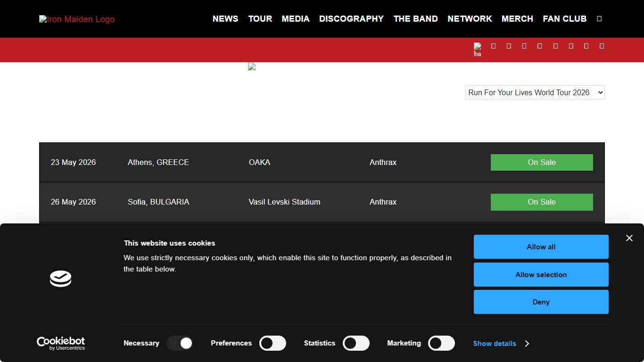Enable the Preferences cookies switch
The width and height of the screenshot is (644, 362).
point(272,343)
